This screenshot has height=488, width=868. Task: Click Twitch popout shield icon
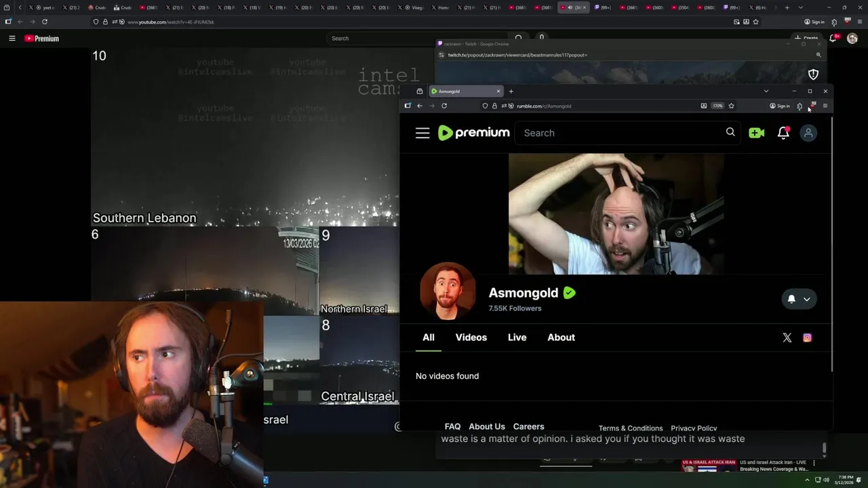click(813, 74)
